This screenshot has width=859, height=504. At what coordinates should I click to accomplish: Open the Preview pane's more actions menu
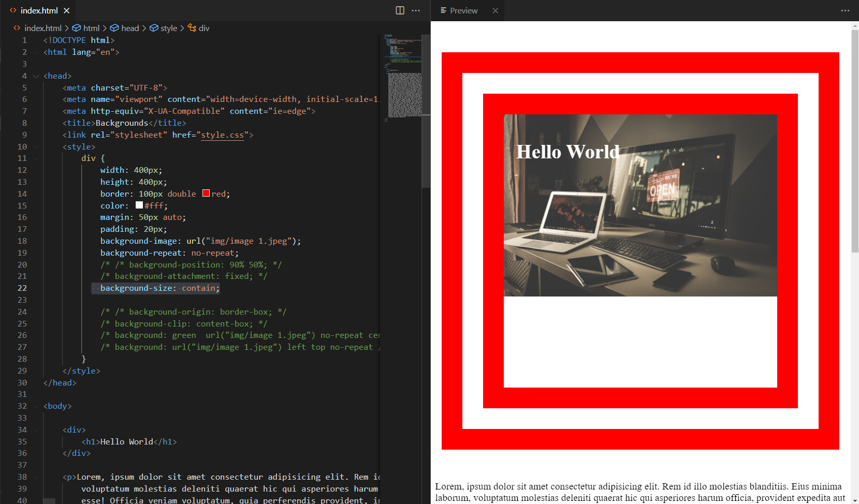pos(845,10)
